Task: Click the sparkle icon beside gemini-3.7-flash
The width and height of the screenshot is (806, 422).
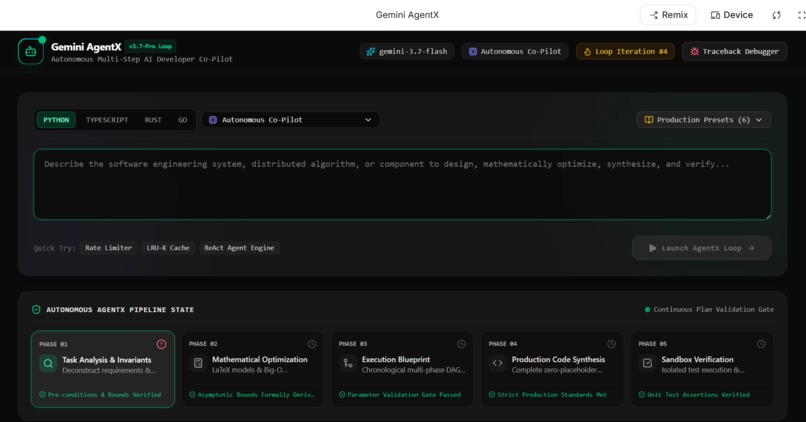Action: 371,51
